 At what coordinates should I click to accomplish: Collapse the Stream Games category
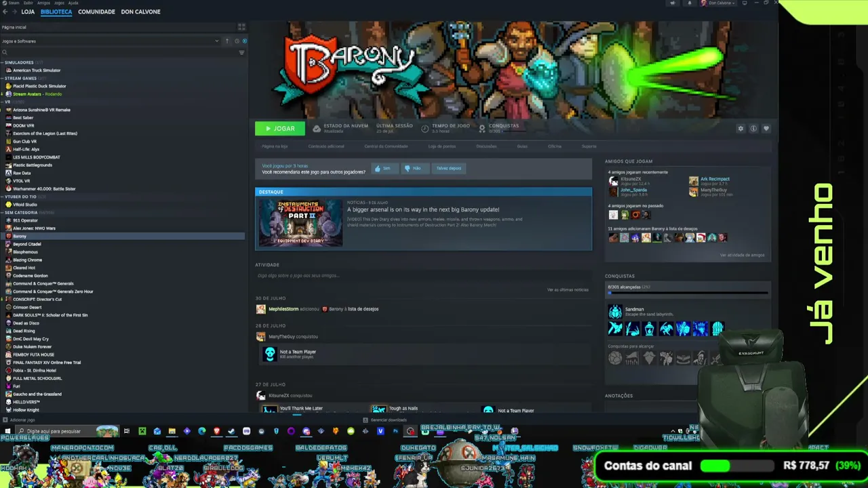tap(2, 78)
